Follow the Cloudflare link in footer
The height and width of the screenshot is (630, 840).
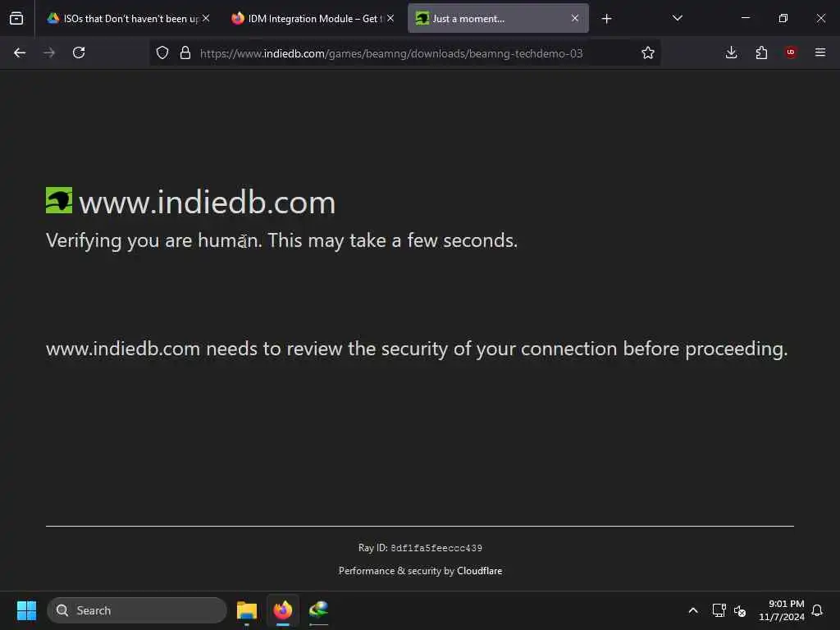coord(479,571)
